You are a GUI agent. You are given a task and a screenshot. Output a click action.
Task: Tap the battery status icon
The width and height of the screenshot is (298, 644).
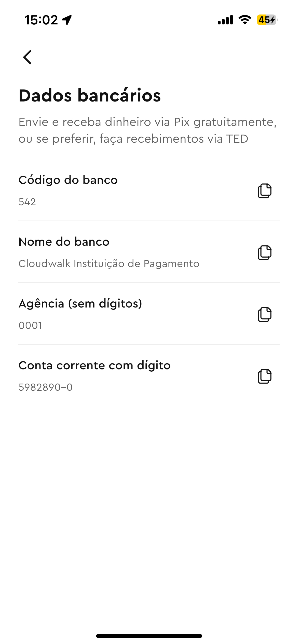click(x=267, y=20)
